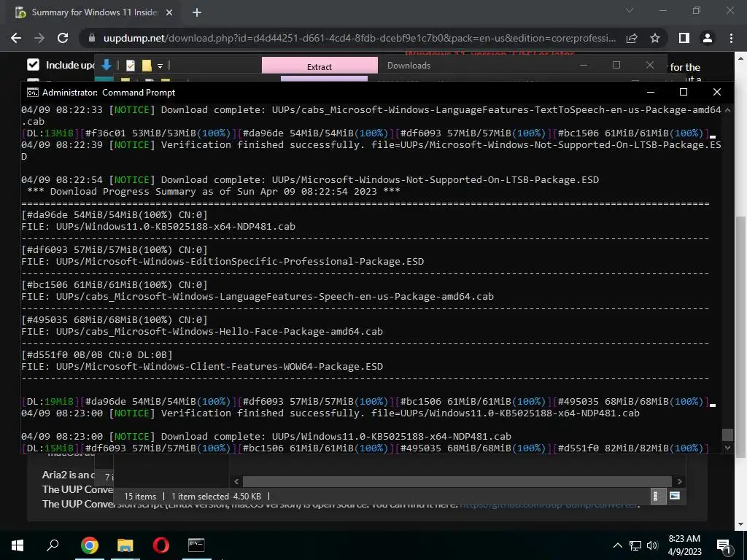Open the Extract ribbon tab
The height and width of the screenshot is (560, 747).
pos(320,66)
